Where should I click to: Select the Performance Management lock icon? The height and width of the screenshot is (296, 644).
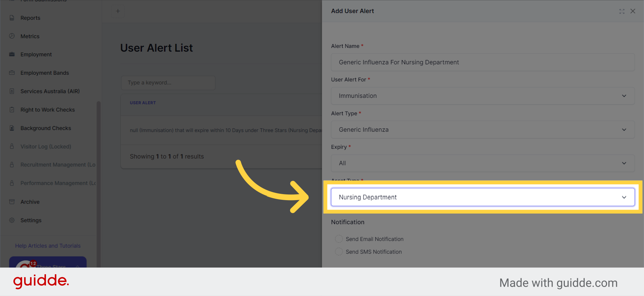click(12, 183)
